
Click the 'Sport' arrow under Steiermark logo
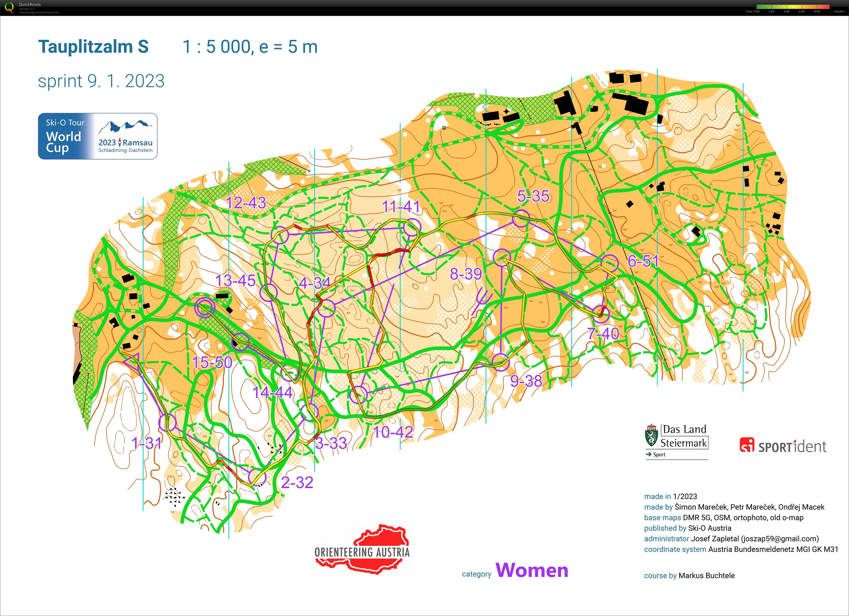pos(656,455)
